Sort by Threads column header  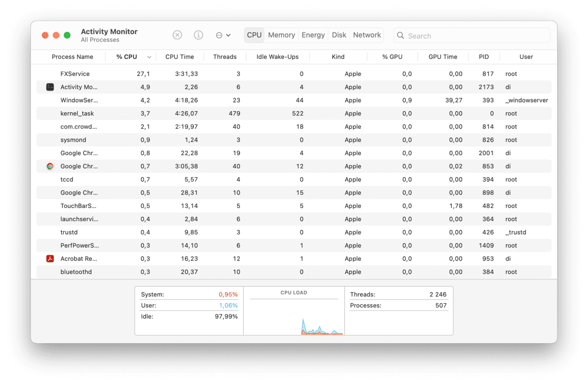(x=225, y=57)
